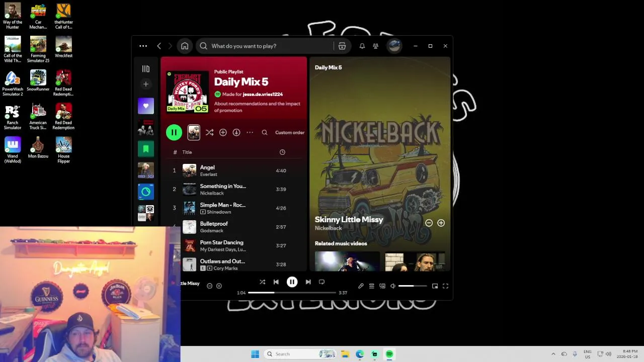Open more options for Daily Mix 5
The image size is (644, 362).
click(x=250, y=132)
